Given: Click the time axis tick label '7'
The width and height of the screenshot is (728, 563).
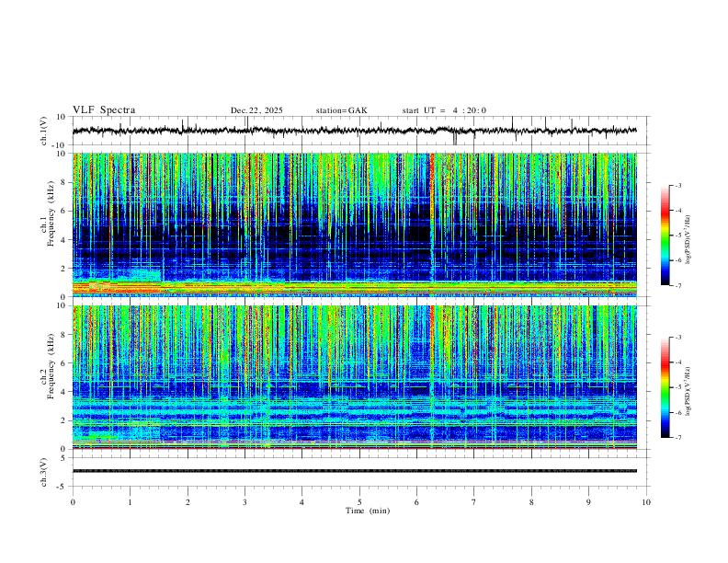Looking at the screenshot, I should pyautogui.click(x=474, y=502).
